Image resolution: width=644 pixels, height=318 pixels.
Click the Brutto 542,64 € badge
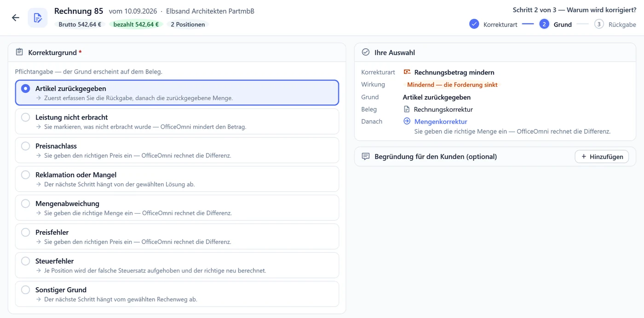pos(80,24)
